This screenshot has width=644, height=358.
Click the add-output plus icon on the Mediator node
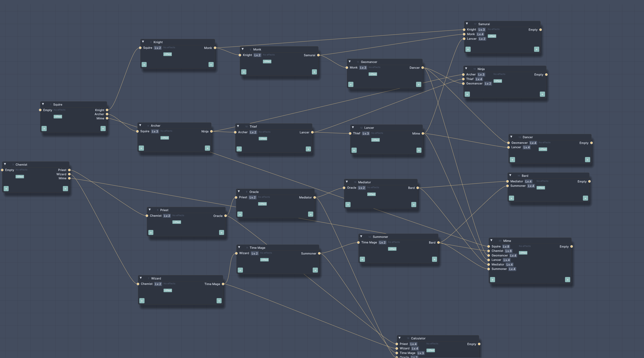(x=414, y=204)
